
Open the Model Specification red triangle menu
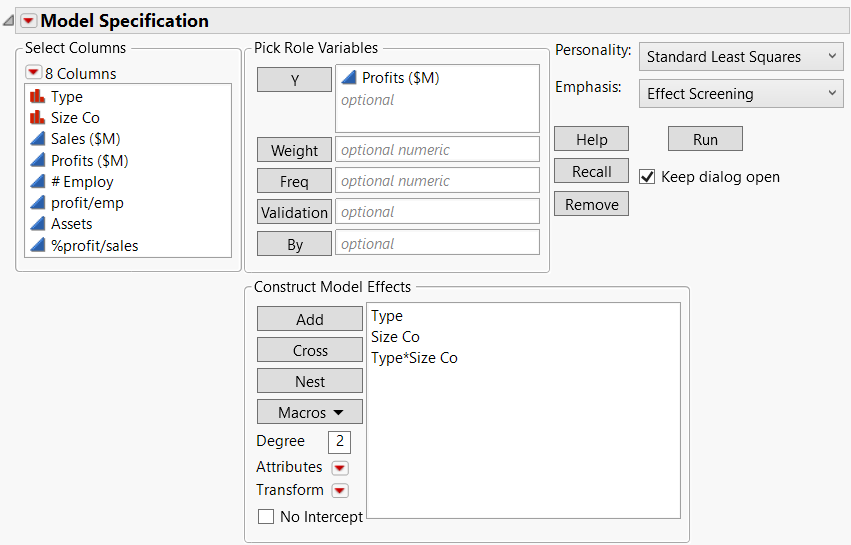[28, 21]
